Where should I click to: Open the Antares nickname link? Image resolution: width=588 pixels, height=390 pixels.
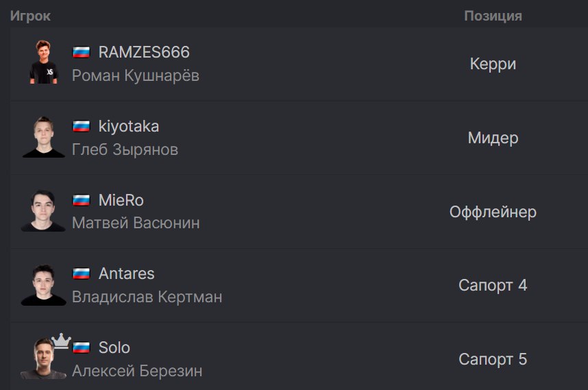click(x=126, y=273)
